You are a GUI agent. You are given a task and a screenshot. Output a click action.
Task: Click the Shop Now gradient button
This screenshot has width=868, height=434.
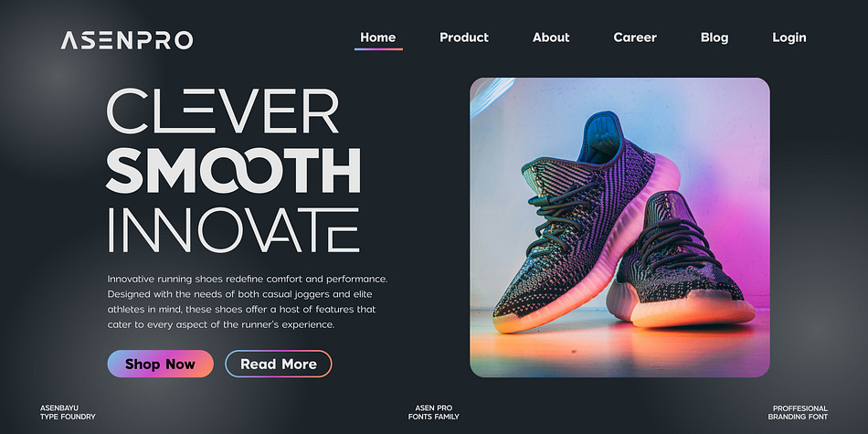click(161, 364)
